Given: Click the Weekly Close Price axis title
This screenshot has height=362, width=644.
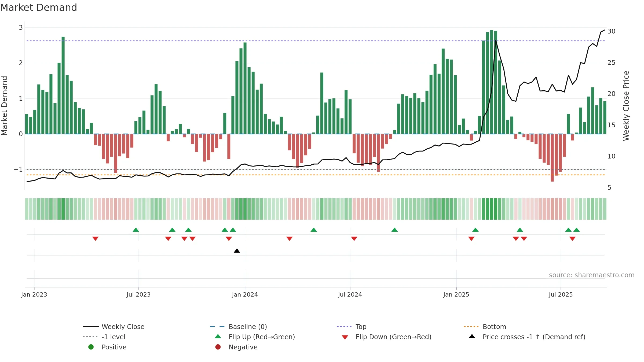Looking at the screenshot, I should click(x=626, y=106).
